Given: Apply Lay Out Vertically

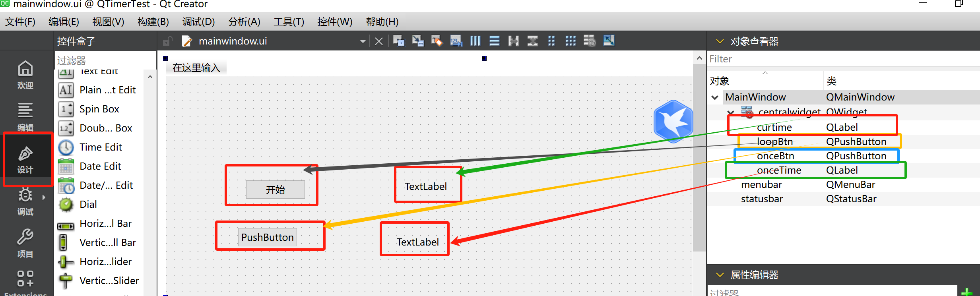Looking at the screenshot, I should click(x=494, y=41).
